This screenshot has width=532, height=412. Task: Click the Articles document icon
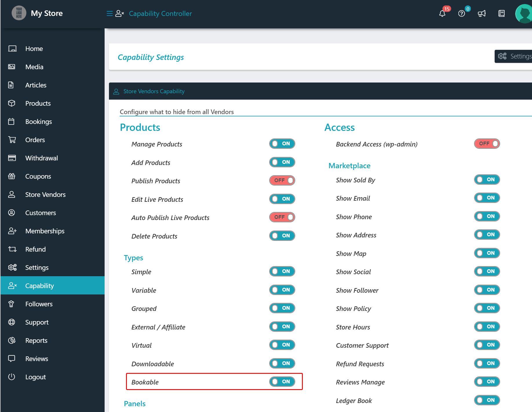tap(11, 85)
